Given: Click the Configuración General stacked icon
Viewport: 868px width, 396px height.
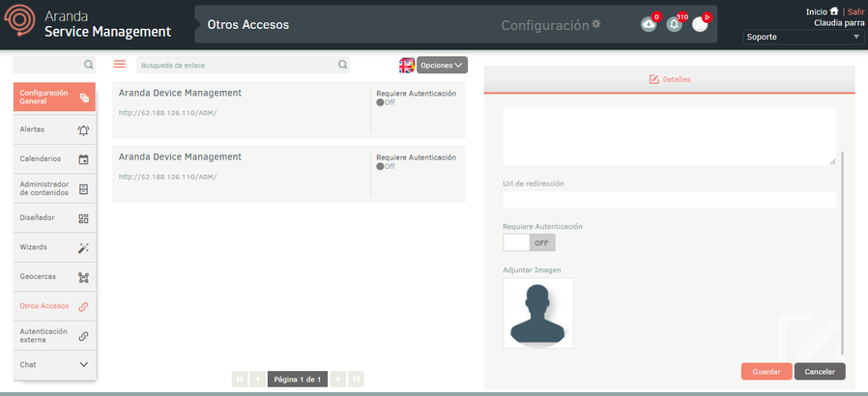Looking at the screenshot, I should [84, 98].
